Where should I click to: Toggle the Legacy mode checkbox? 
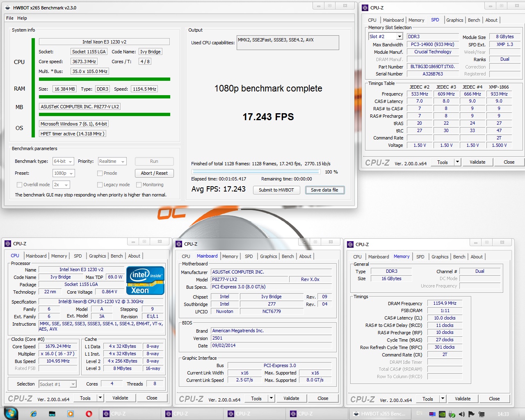click(x=100, y=185)
